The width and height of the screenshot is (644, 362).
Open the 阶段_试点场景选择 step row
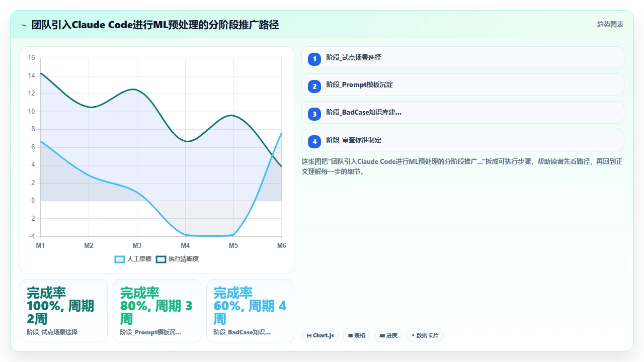(463, 57)
